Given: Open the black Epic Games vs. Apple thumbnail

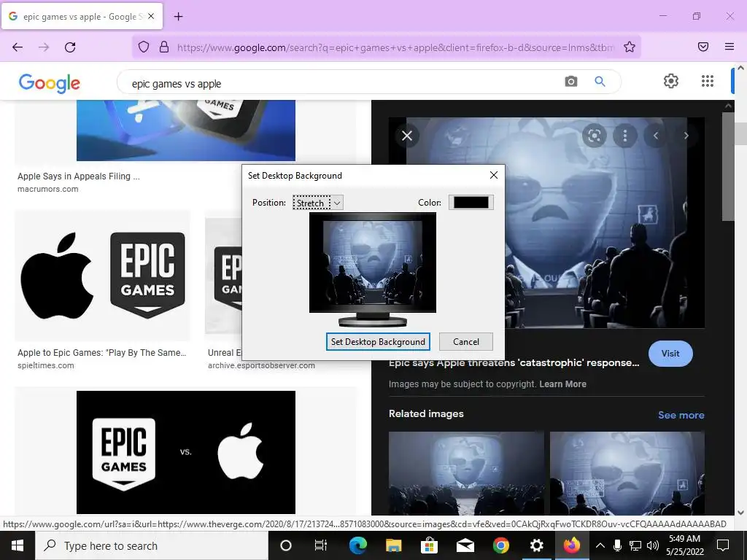Looking at the screenshot, I should (186, 452).
